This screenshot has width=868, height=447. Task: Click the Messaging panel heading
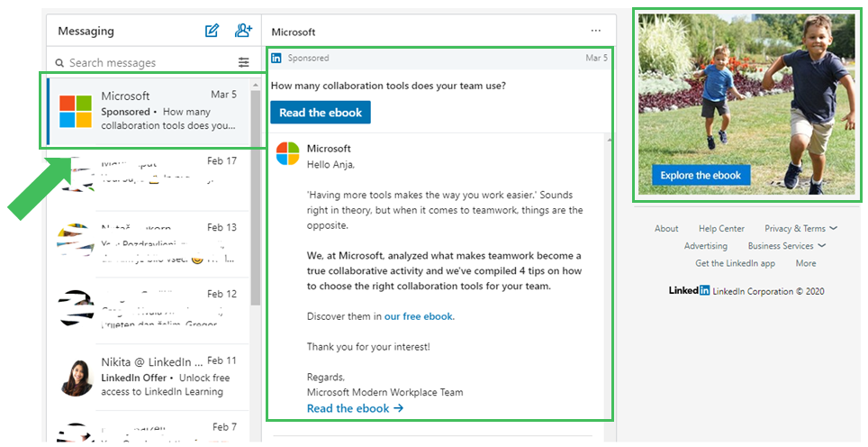tap(86, 31)
